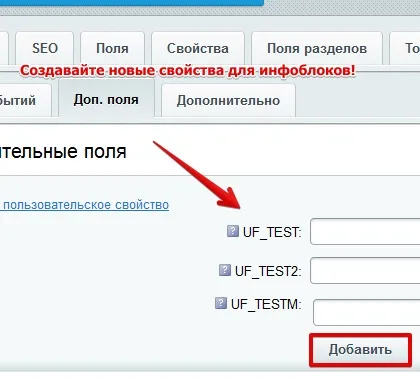Click the Добавить button
Screen dimensions: 420x380
(x=360, y=350)
